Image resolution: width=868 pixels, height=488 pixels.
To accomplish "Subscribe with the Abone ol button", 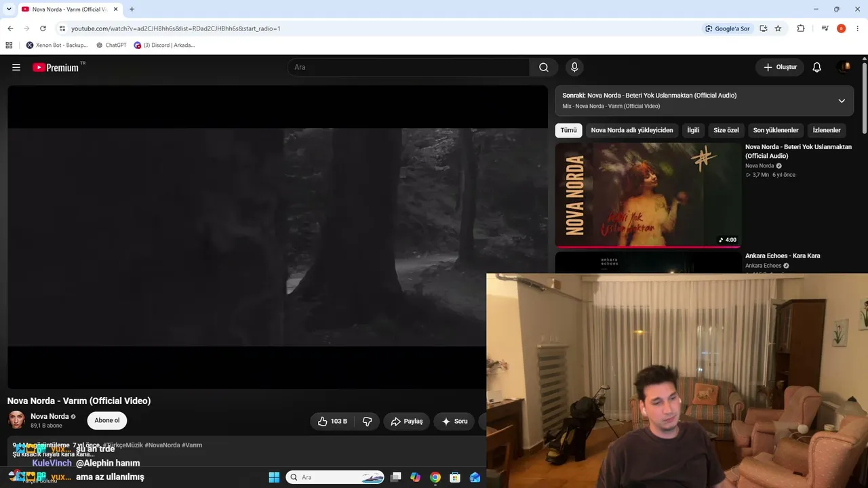I will coord(107,420).
